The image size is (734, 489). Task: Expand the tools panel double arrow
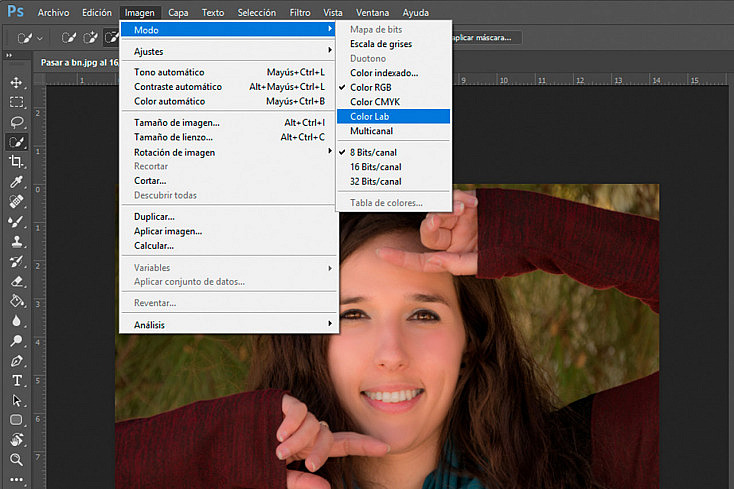9,56
